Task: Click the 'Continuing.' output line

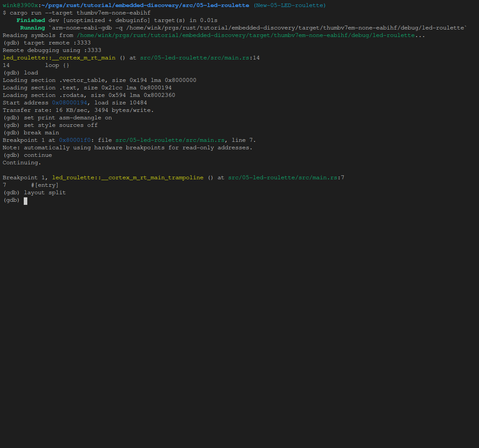Action: 22,163
